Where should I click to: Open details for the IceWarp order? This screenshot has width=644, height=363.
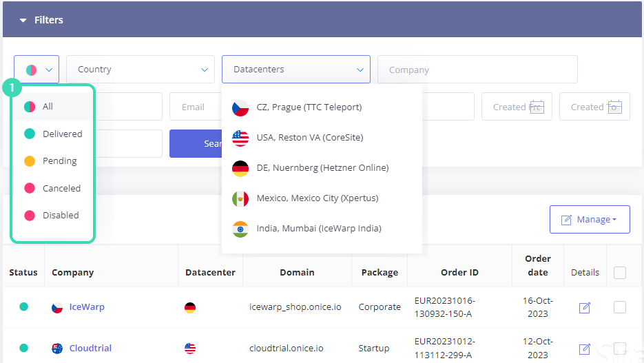tap(585, 307)
